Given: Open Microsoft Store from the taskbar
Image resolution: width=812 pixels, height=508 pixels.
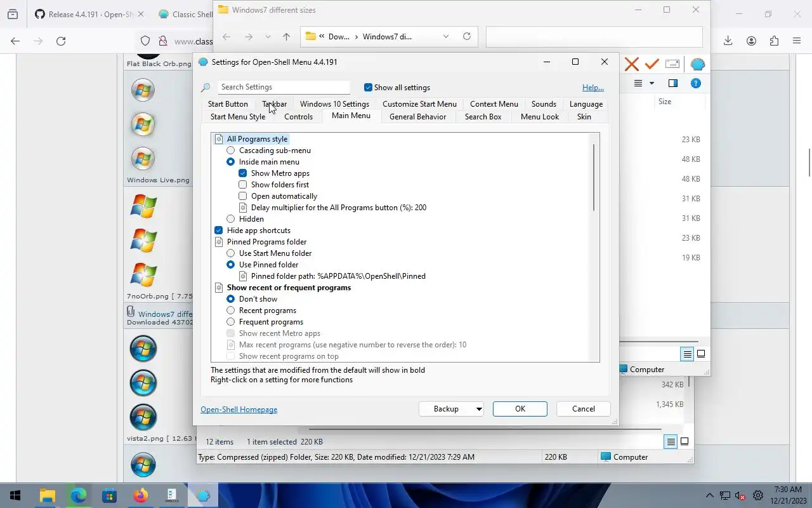Looking at the screenshot, I should click(110, 495).
